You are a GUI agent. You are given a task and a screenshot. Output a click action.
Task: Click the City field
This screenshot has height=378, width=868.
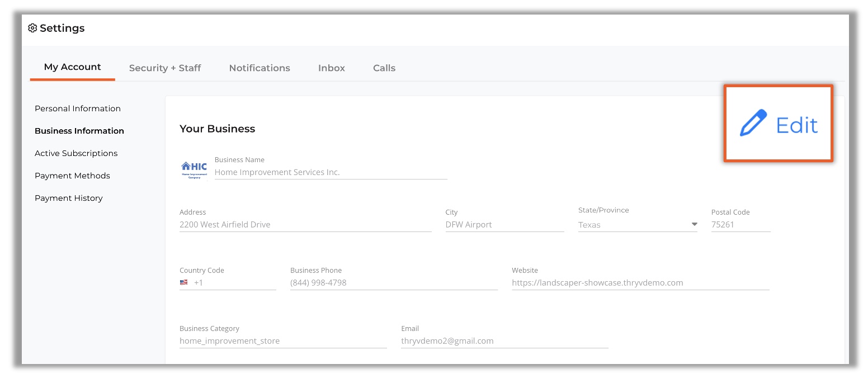[505, 225]
